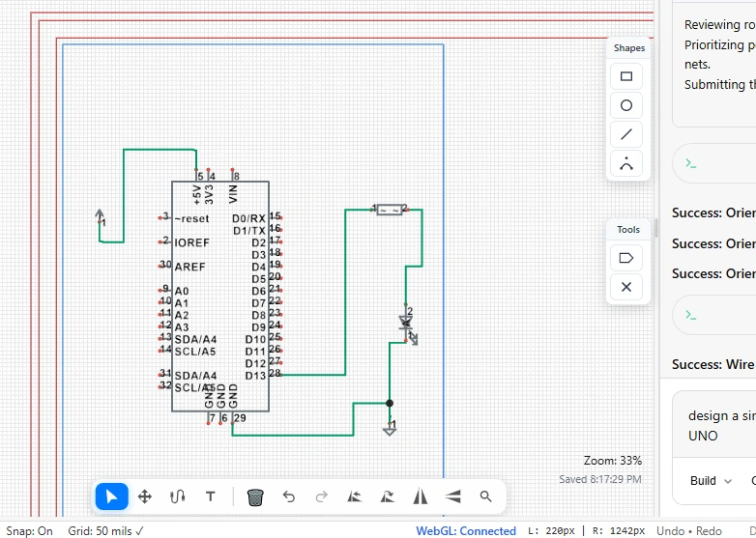756x538 pixels.
Task: Select the D0/RX pin label
Action: pos(248,218)
